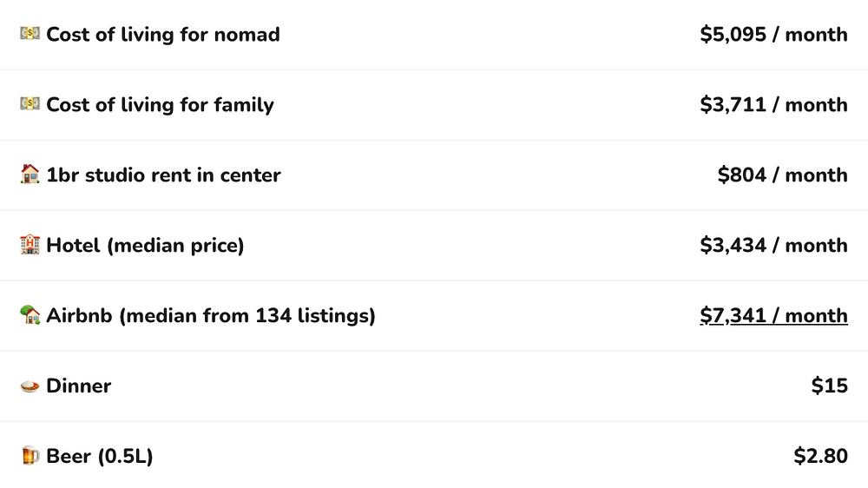Click the hotel building icon

(x=30, y=246)
